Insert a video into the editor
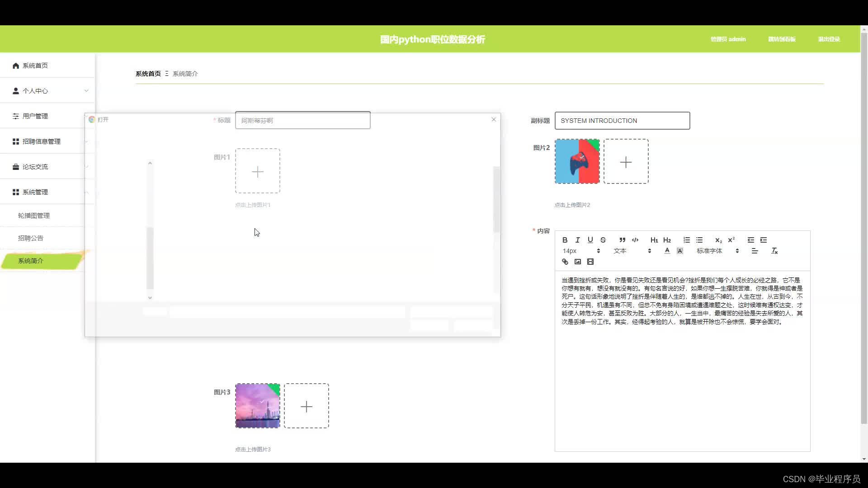868x488 pixels. click(590, 262)
